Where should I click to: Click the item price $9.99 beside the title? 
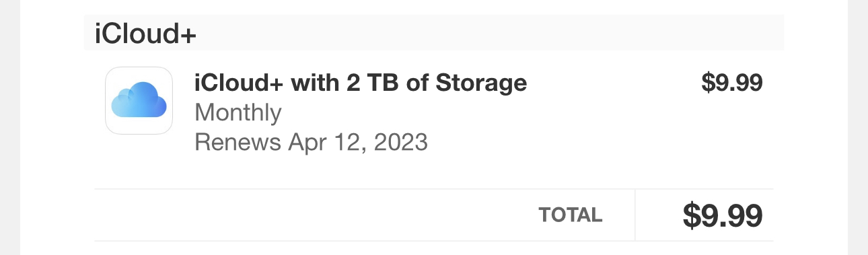pyautogui.click(x=731, y=83)
